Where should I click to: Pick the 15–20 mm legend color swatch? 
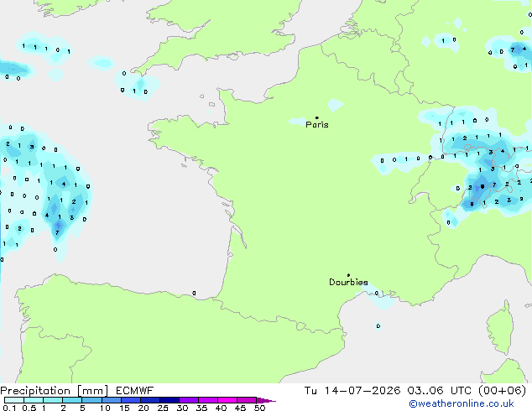coord(131,400)
